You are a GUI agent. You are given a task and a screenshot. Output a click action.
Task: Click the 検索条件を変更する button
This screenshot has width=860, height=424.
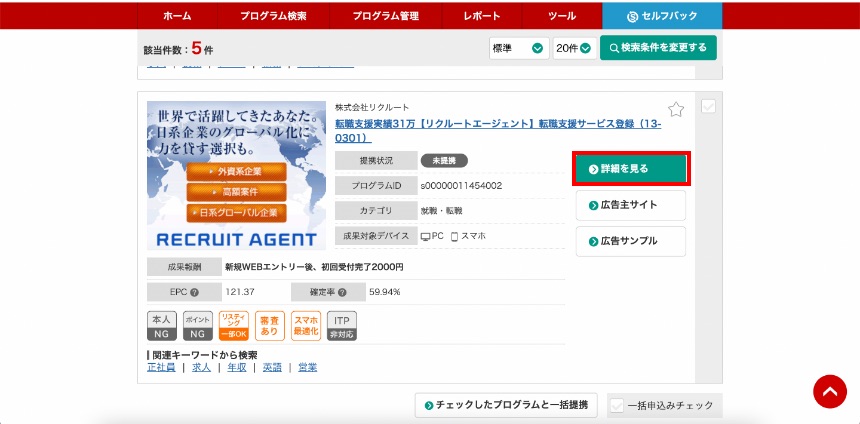coord(658,48)
